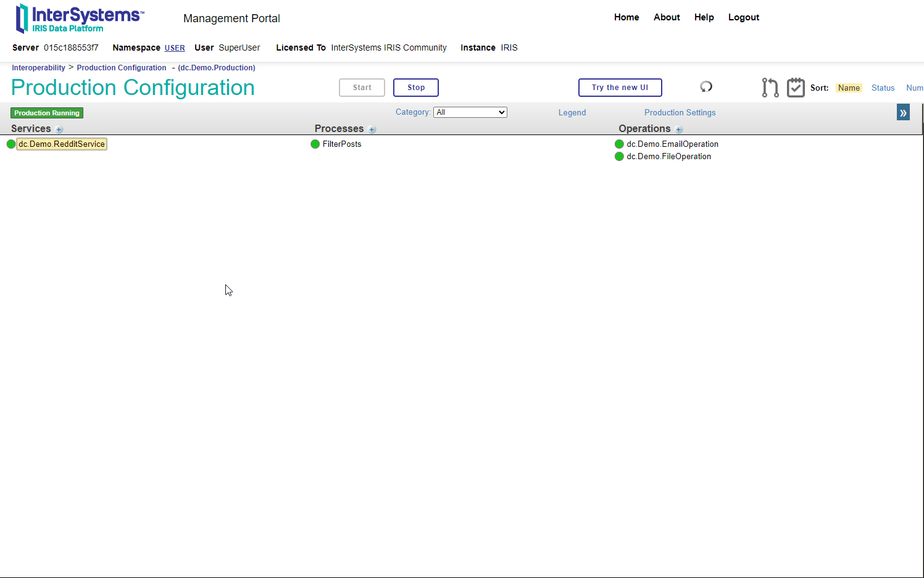The width and height of the screenshot is (924, 578).
Task: Add a new service with the plus icon
Action: click(59, 130)
